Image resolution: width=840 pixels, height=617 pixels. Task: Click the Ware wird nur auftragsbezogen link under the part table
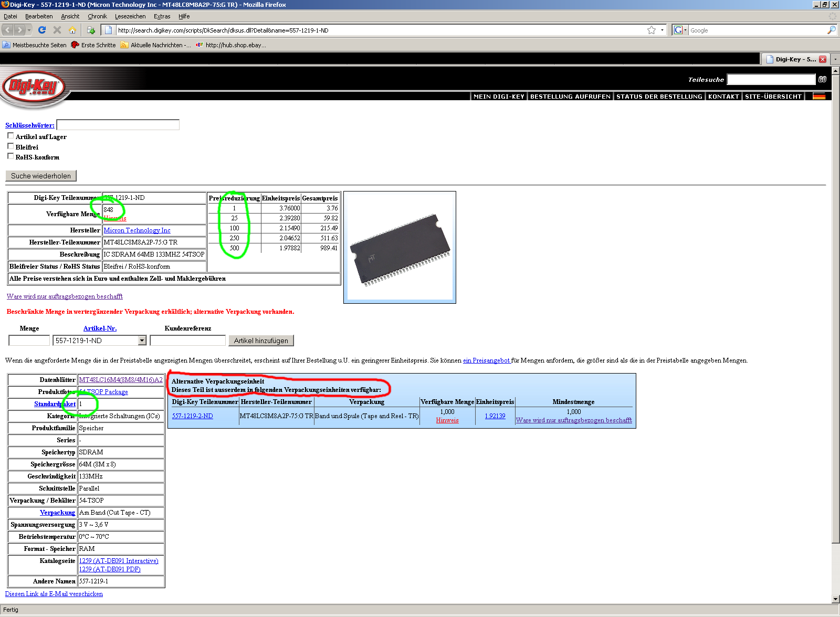(x=65, y=296)
